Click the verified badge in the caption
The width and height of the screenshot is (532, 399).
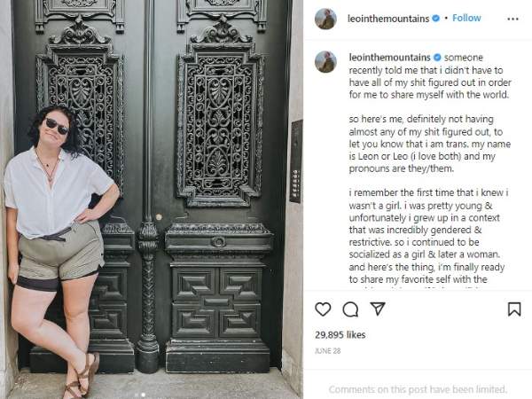point(437,58)
